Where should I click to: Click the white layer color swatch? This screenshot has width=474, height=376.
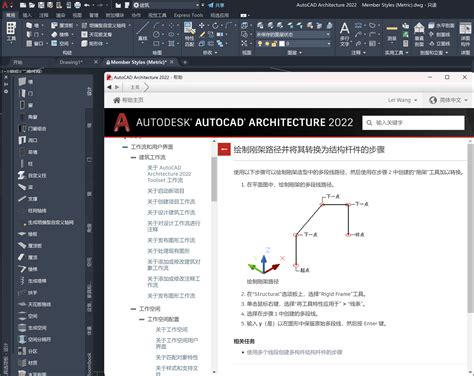pos(282,43)
